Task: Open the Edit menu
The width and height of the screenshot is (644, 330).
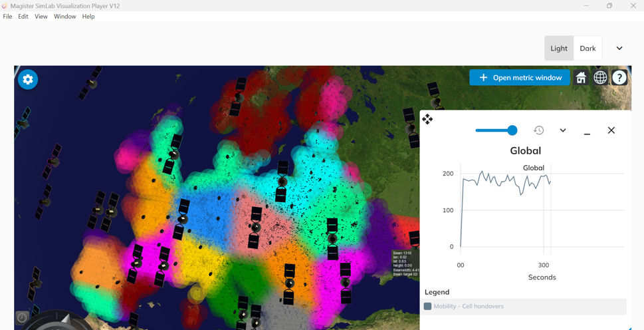Action: coord(23,17)
